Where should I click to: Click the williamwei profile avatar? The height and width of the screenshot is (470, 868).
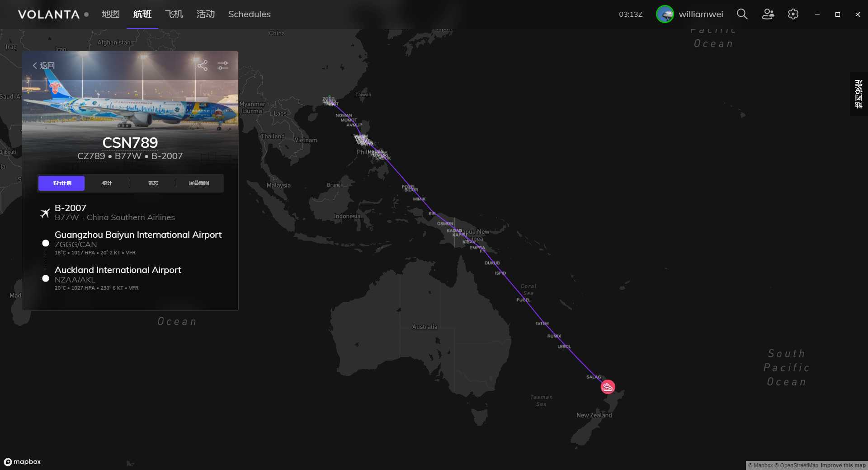pos(665,14)
